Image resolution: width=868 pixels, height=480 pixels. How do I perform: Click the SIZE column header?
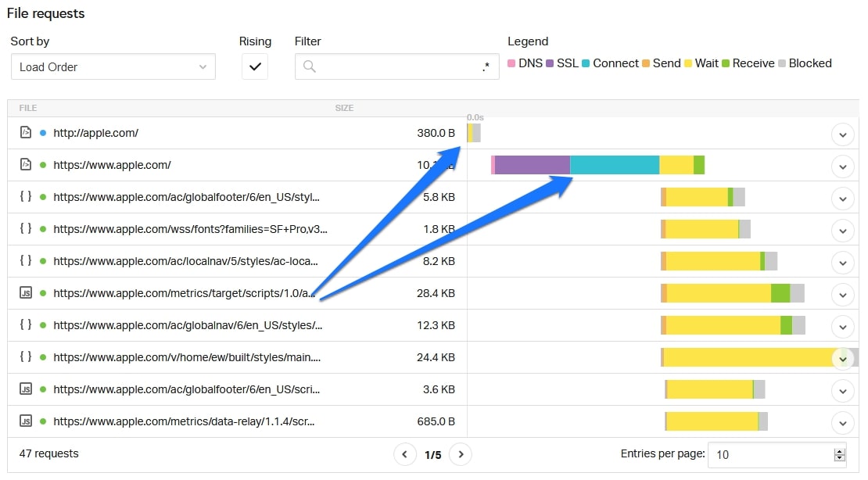click(x=344, y=108)
